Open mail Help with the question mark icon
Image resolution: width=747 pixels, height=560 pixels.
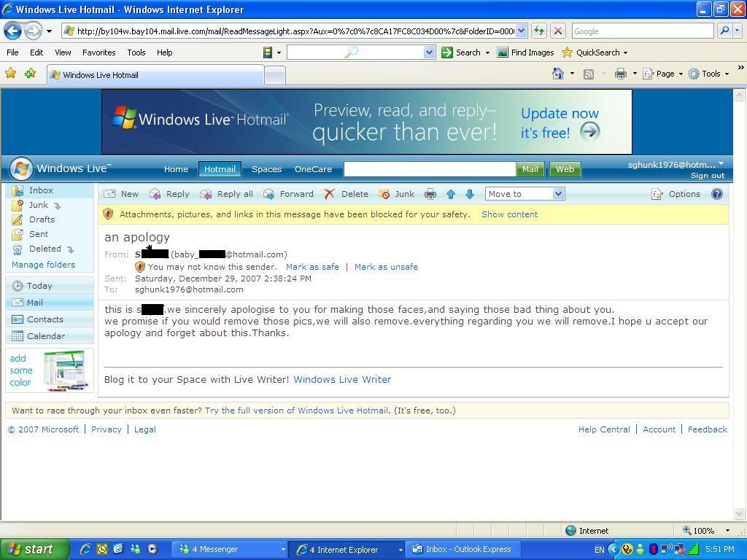717,194
